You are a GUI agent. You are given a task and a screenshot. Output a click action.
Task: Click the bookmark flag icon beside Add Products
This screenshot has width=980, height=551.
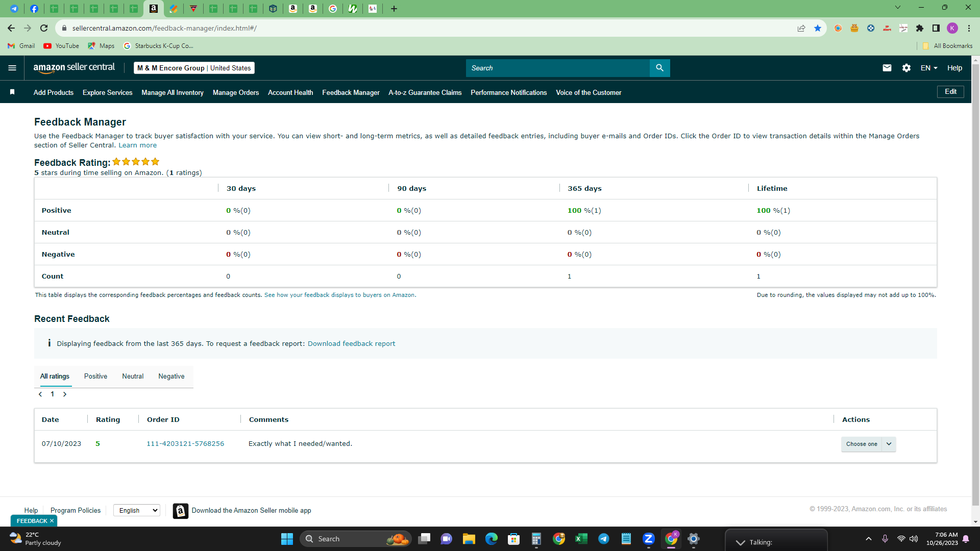click(x=12, y=92)
